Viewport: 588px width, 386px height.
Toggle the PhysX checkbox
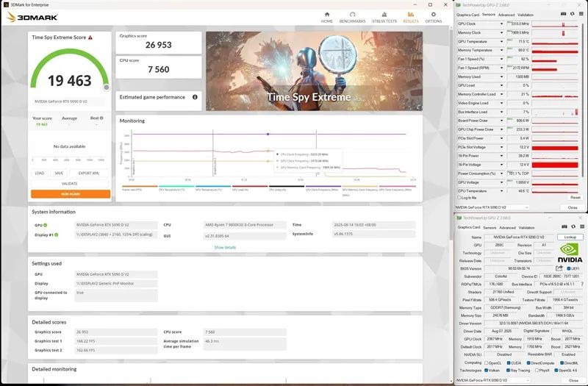(537, 371)
